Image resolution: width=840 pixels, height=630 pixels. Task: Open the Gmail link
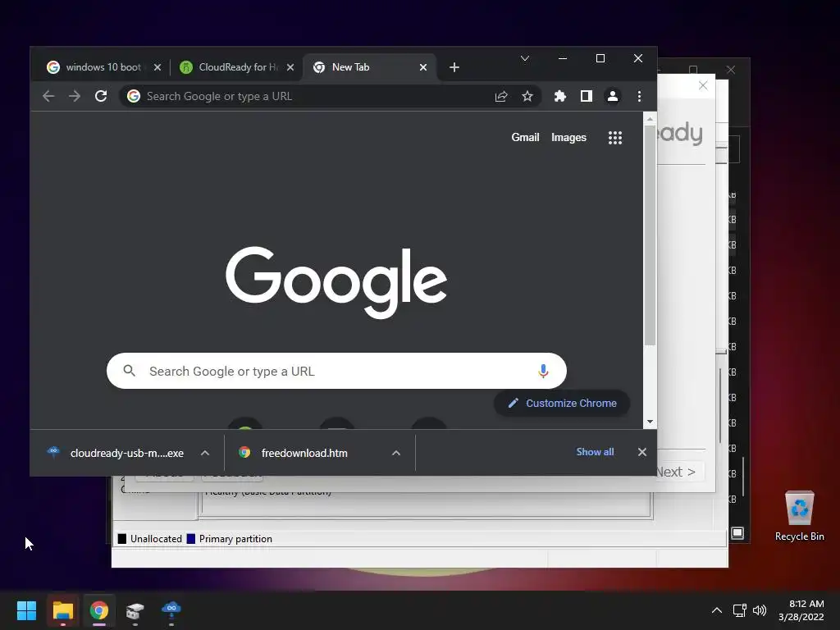click(x=525, y=138)
